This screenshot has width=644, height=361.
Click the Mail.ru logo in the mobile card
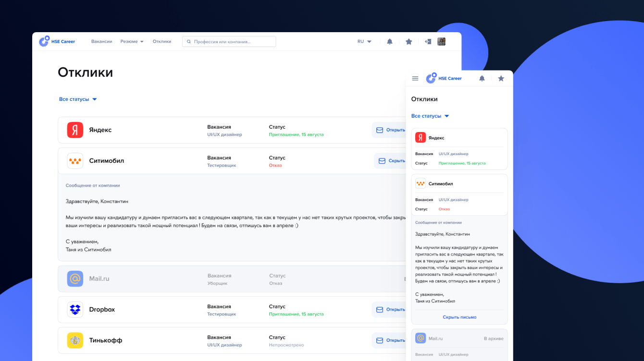point(421,338)
